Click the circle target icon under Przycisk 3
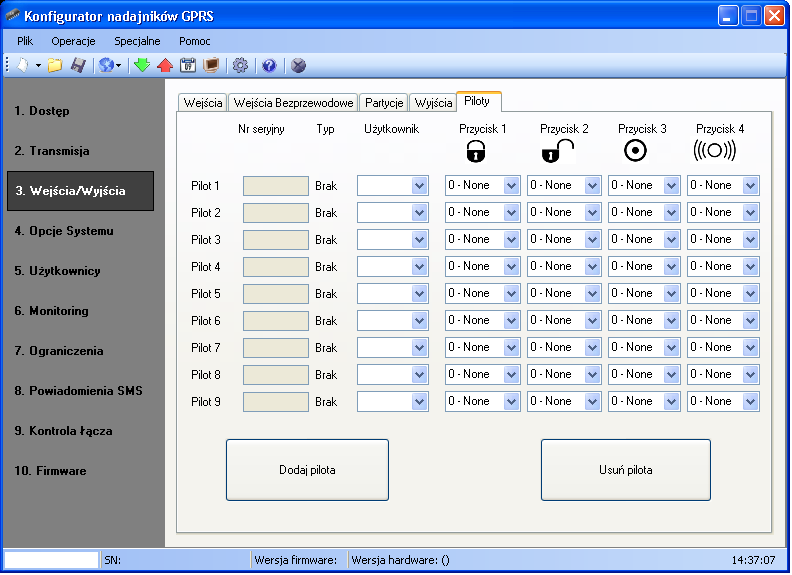Image resolution: width=792 pixels, height=575 pixels. coord(635,151)
